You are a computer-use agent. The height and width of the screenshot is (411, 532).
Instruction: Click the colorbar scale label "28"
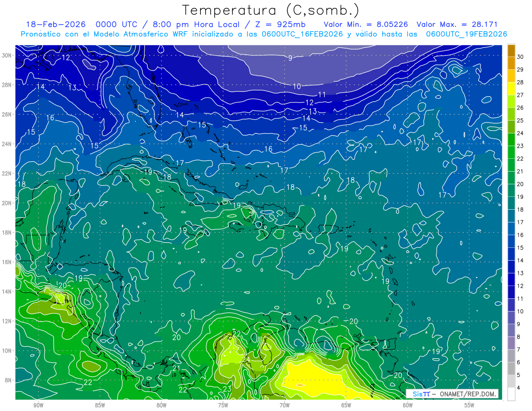[520, 82]
